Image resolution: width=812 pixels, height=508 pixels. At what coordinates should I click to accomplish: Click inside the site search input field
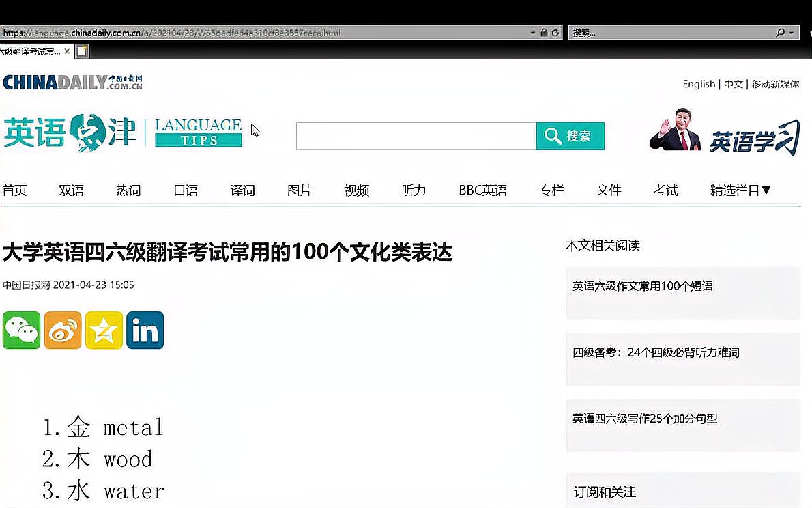(x=416, y=135)
